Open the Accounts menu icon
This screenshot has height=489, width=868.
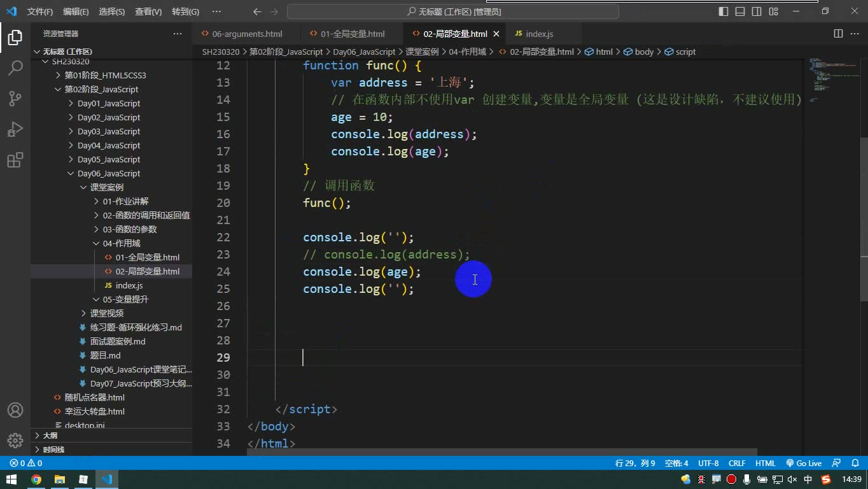coord(15,410)
